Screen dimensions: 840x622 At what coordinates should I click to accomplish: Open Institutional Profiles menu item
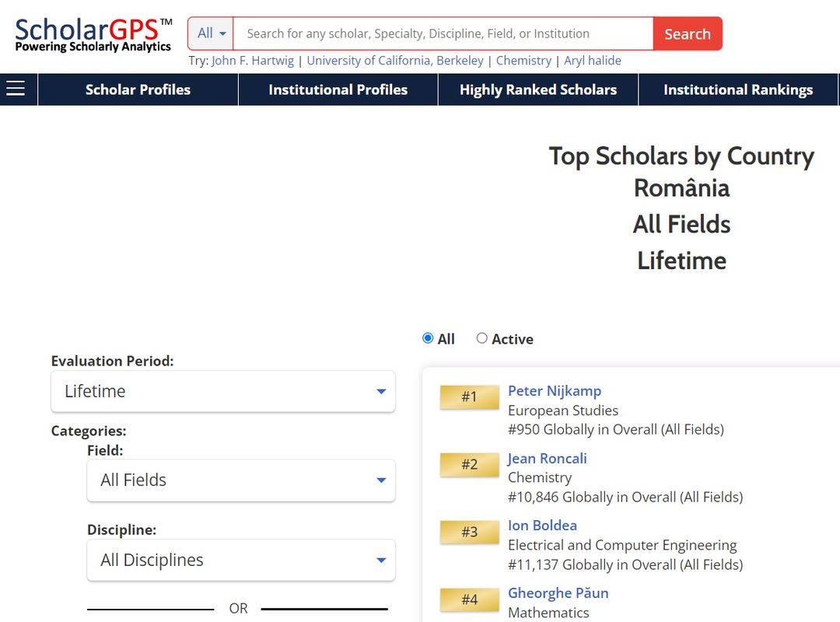tap(338, 89)
